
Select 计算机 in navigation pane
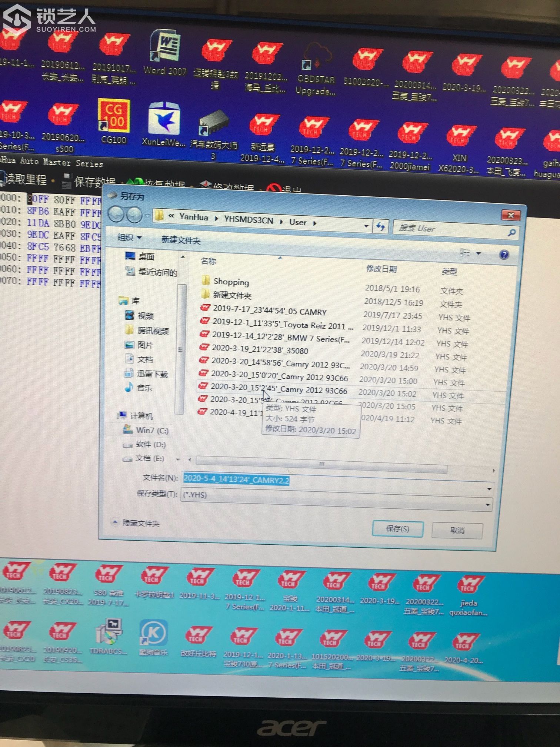tap(135, 416)
